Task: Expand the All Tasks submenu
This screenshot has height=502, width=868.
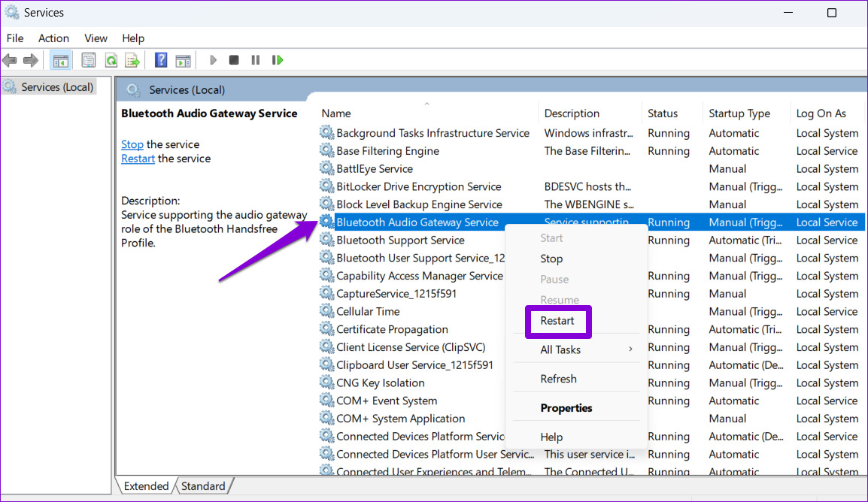Action: pos(560,349)
